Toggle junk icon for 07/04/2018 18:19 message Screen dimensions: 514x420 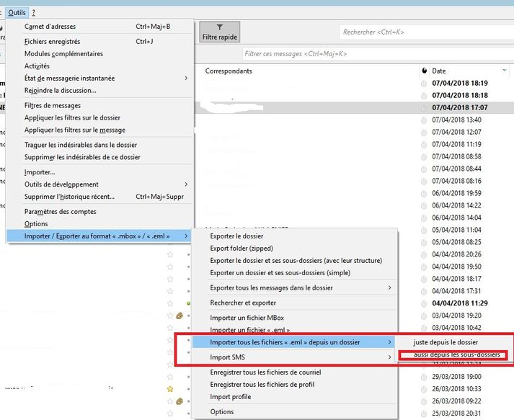[x=423, y=84]
